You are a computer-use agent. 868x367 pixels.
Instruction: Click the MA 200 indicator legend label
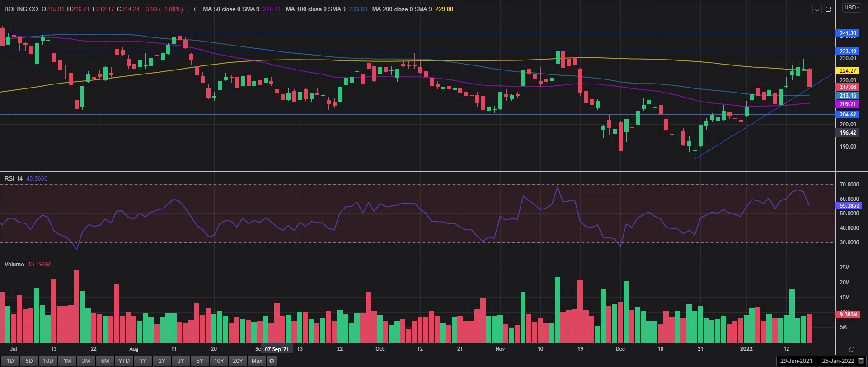point(401,9)
